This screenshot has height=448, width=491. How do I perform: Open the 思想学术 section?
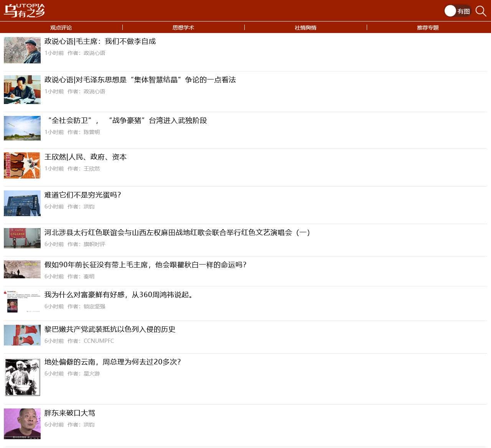point(183,27)
